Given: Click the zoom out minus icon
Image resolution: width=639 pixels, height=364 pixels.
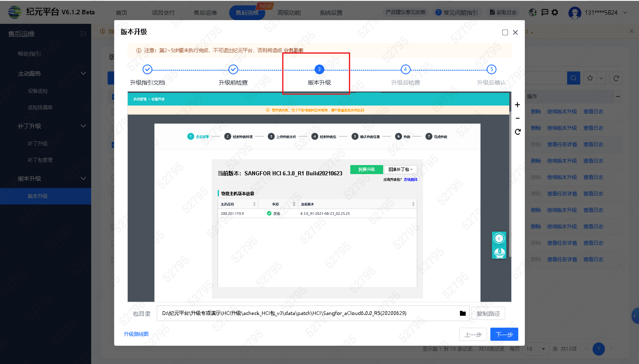Looking at the screenshot, I should [x=517, y=118].
